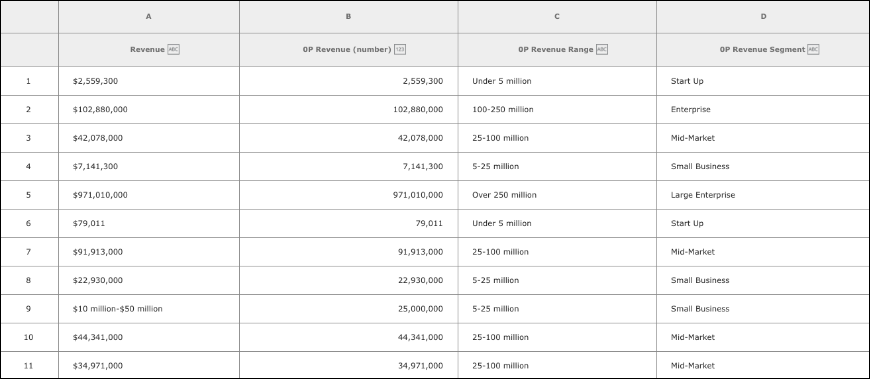This screenshot has width=870, height=379.
Task: Click 'Under 5 million' in row 1
Action: point(557,81)
